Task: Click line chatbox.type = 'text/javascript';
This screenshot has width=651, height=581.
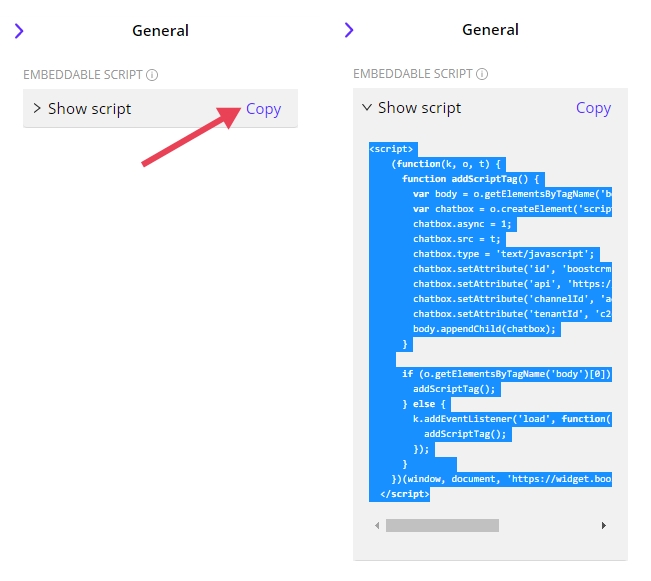Action: point(504,254)
